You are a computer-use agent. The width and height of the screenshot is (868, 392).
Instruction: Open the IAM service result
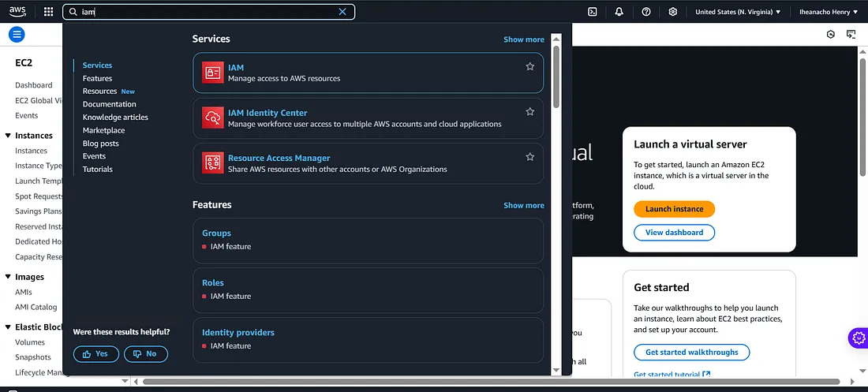369,73
